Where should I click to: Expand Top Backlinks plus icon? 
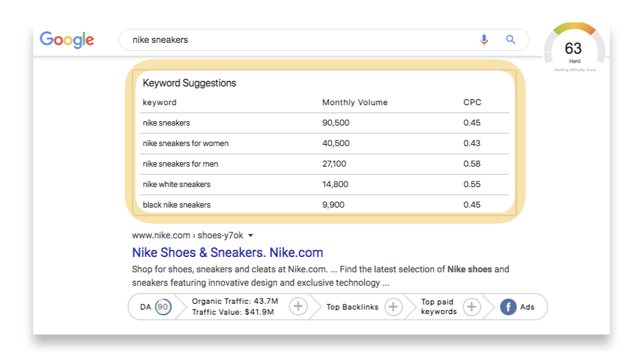(x=393, y=307)
